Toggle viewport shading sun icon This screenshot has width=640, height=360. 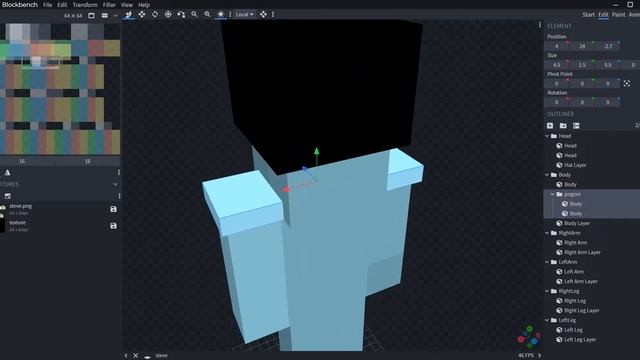click(x=220, y=14)
